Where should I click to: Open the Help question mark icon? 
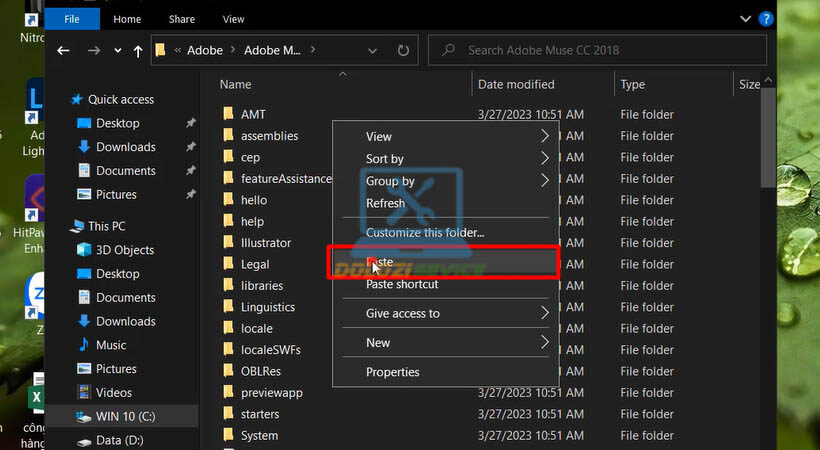766,18
